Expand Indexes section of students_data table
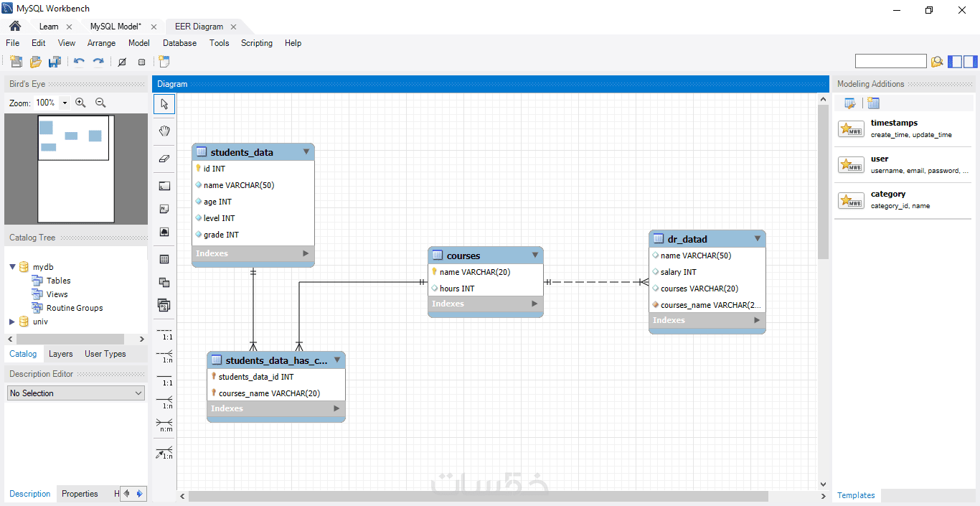This screenshot has height=506, width=980. pos(306,253)
